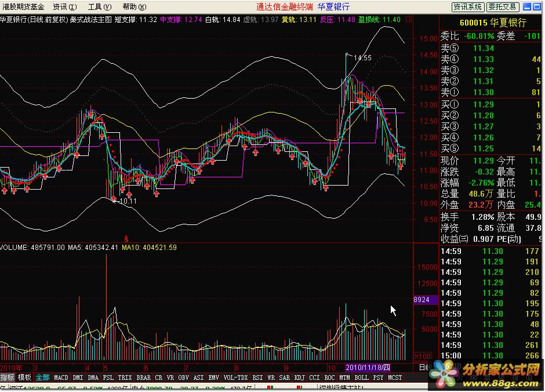Switch to MTM indicator
Viewport: 545px width, 392px height.
(x=345, y=378)
